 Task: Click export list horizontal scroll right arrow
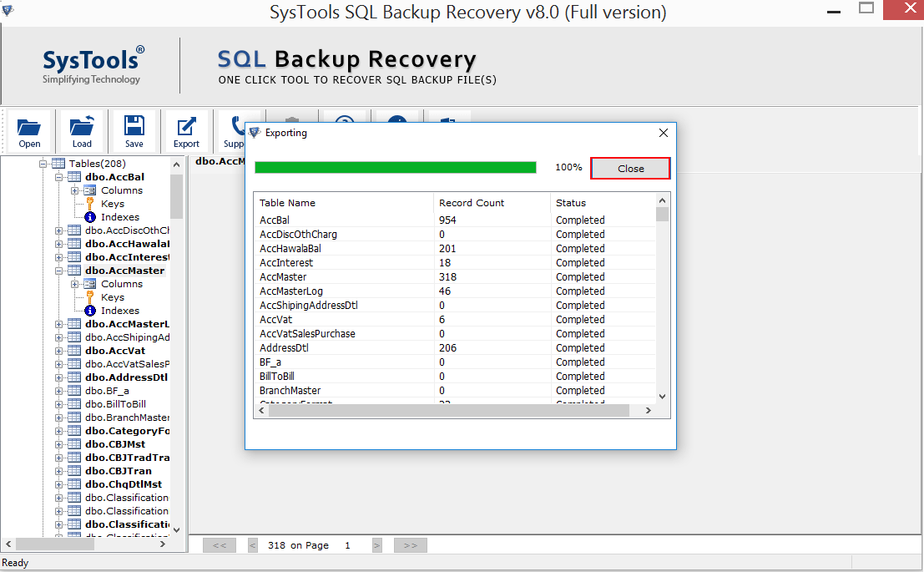coord(649,411)
